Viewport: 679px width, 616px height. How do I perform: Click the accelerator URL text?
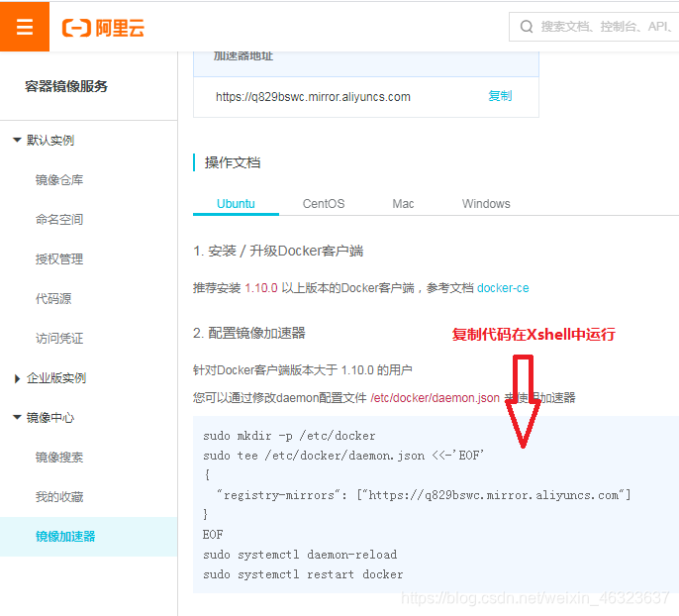[313, 97]
